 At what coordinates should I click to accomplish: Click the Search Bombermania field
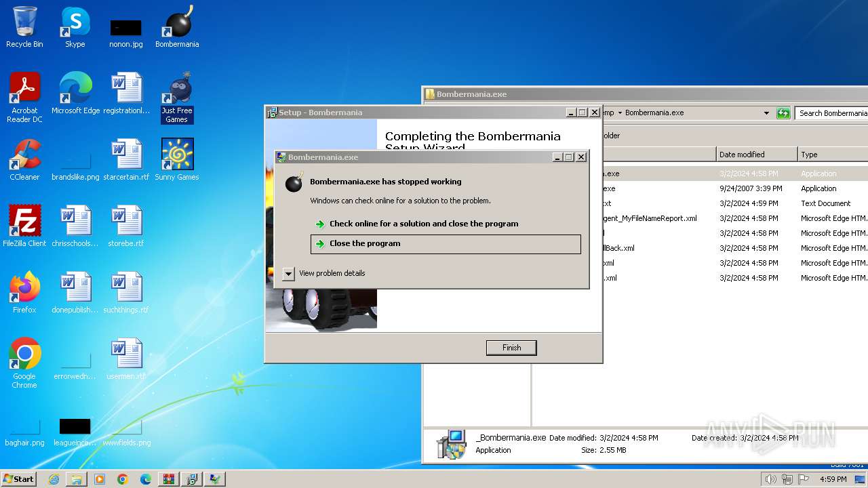[831, 113]
